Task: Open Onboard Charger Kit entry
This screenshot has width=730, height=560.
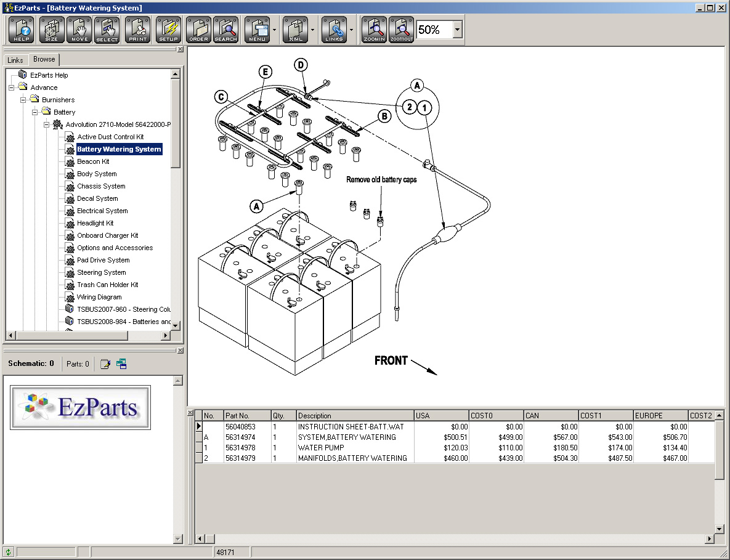Action: point(108,235)
